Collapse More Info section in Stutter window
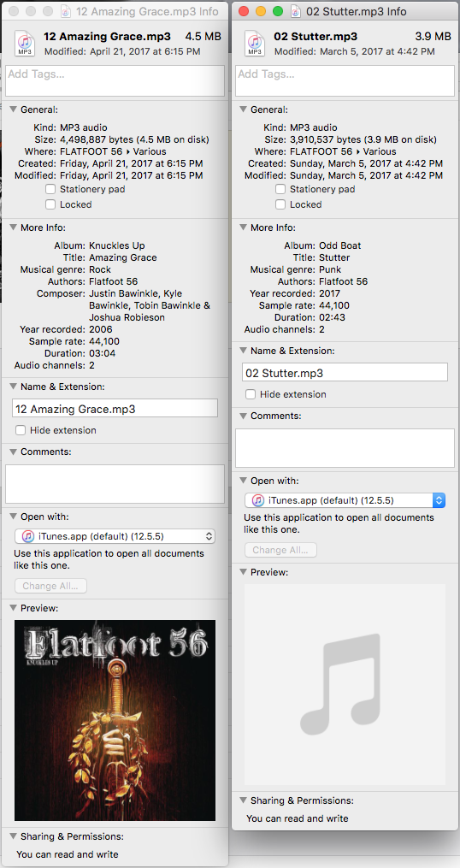 pos(244,227)
